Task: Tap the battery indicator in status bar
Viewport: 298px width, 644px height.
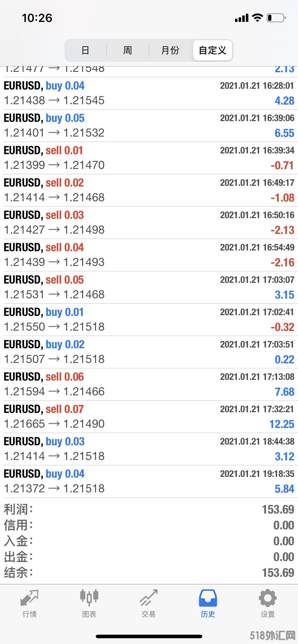Action: click(276, 18)
